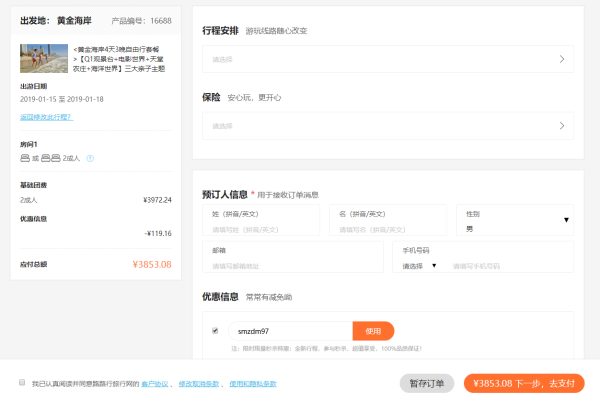Open the phone country code 请选择 dropdown
This screenshot has width=600, height=402.
pos(419,266)
